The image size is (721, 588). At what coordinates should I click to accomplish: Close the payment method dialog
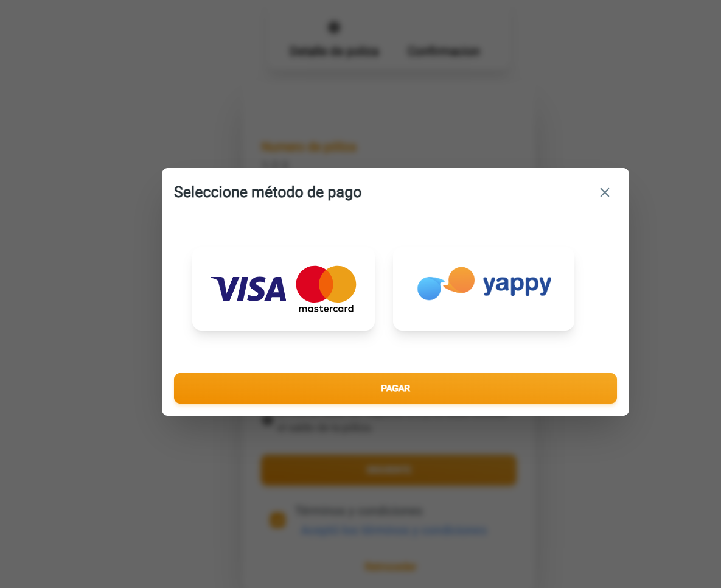tap(605, 192)
